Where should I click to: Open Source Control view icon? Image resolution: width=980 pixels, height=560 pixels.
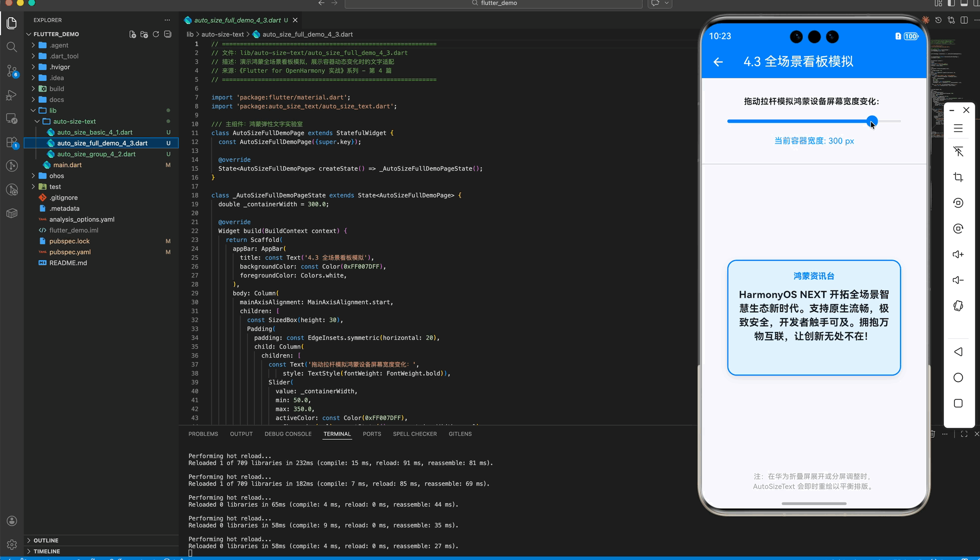(x=12, y=71)
